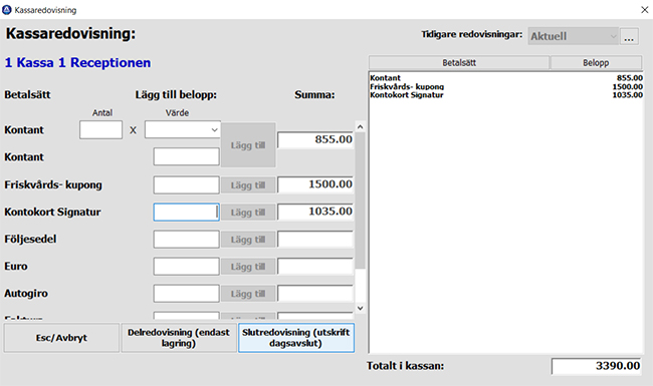Click the Antal input field for Kontant

(101, 130)
